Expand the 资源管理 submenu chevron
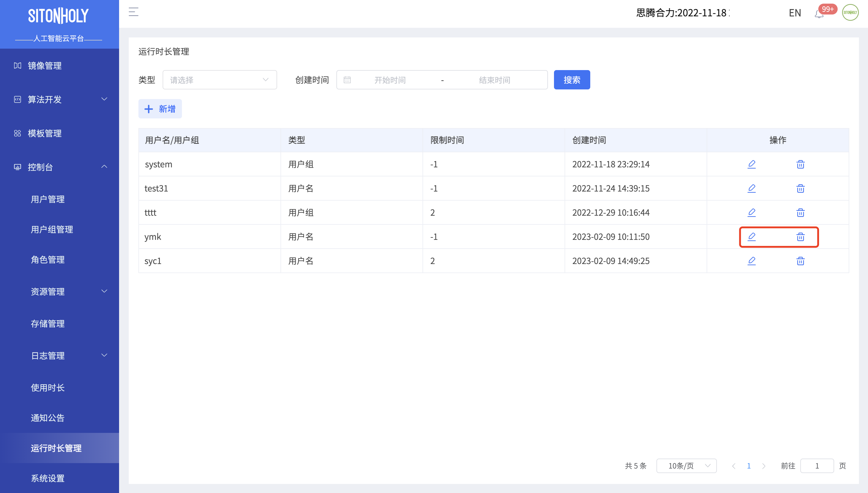Viewport: 868px width, 493px height. tap(104, 291)
